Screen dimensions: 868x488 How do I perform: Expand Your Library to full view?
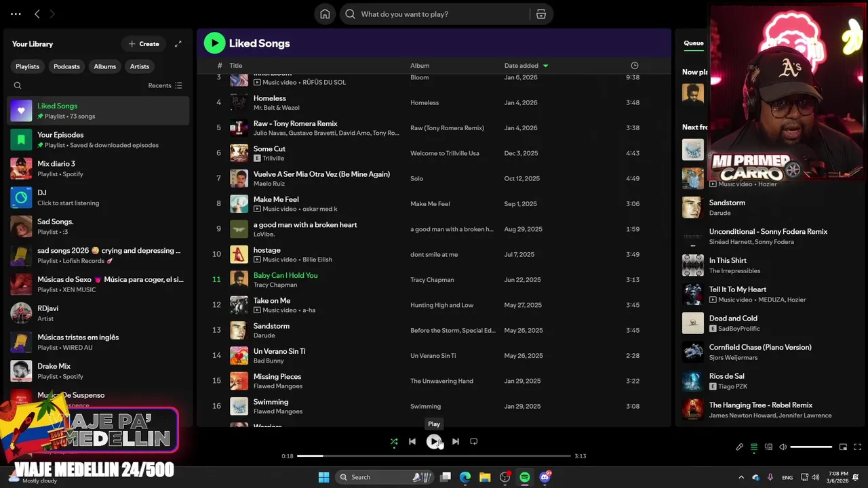pyautogui.click(x=178, y=44)
